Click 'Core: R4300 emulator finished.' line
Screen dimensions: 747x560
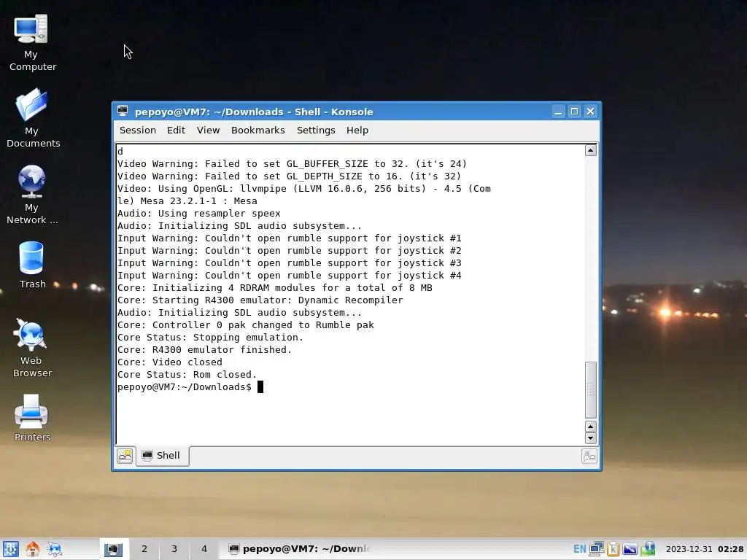pos(204,350)
